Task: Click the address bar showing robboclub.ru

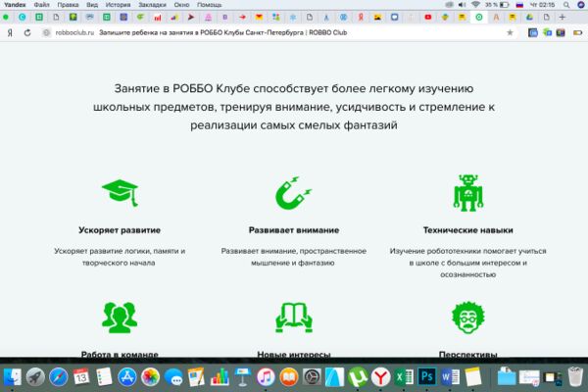Action: tap(277, 32)
